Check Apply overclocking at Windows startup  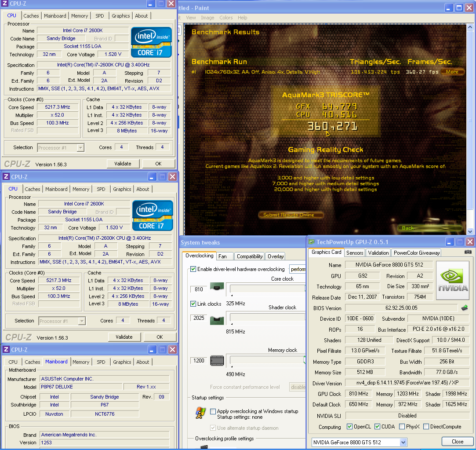(213, 411)
